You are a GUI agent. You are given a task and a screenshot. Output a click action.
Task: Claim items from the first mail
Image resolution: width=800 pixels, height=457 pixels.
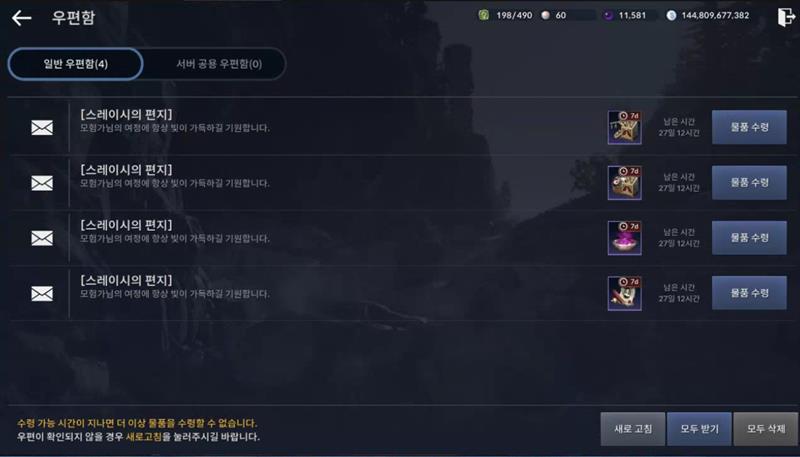[x=749, y=127]
